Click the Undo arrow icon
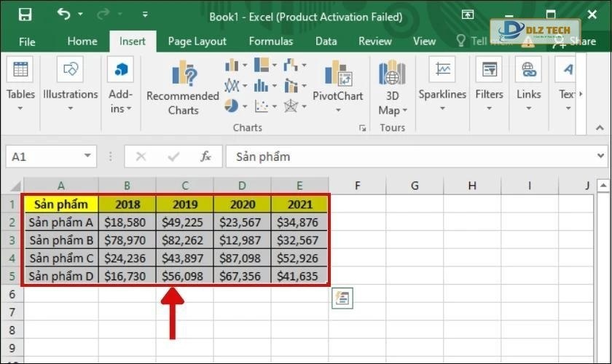The width and height of the screenshot is (612, 364). [x=64, y=15]
